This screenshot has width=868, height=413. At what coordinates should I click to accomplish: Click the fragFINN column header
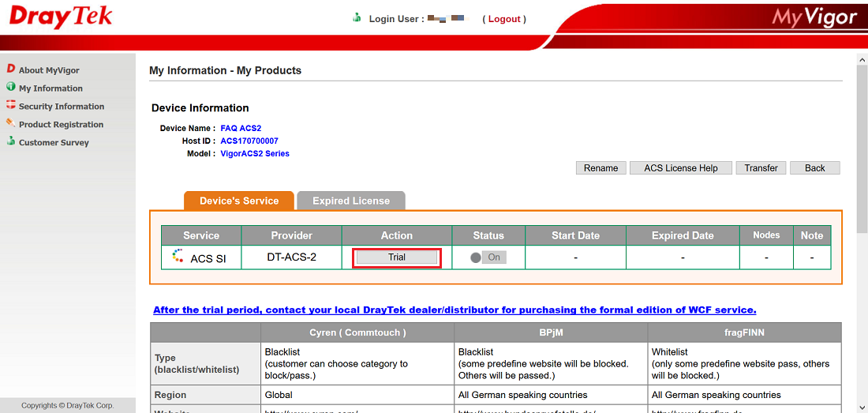pos(745,332)
